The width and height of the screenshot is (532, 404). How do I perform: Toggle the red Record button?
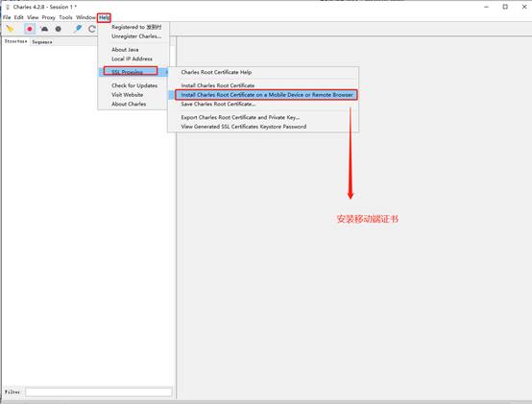click(x=30, y=29)
